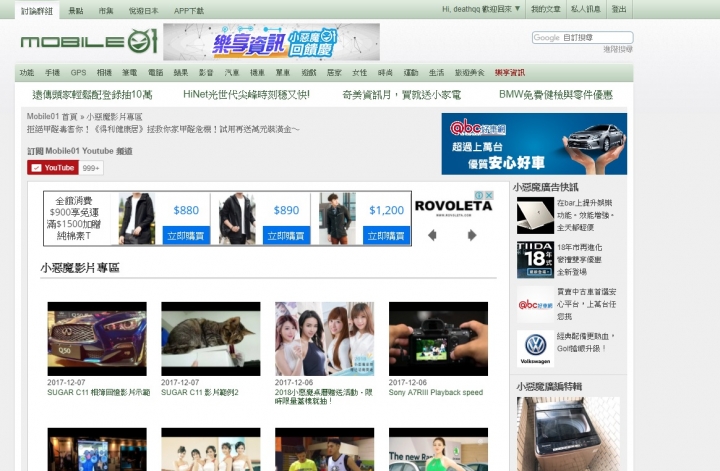Open the 經典配備更熱血 Golf ad text
720x471 pixels.
pos(585,342)
